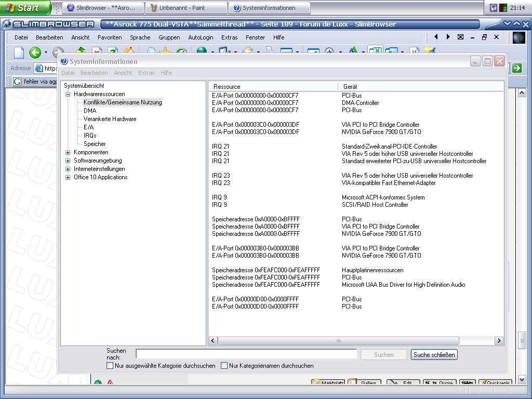Sort by the Ressource column header
This screenshot has height=399, width=532.
click(x=273, y=87)
